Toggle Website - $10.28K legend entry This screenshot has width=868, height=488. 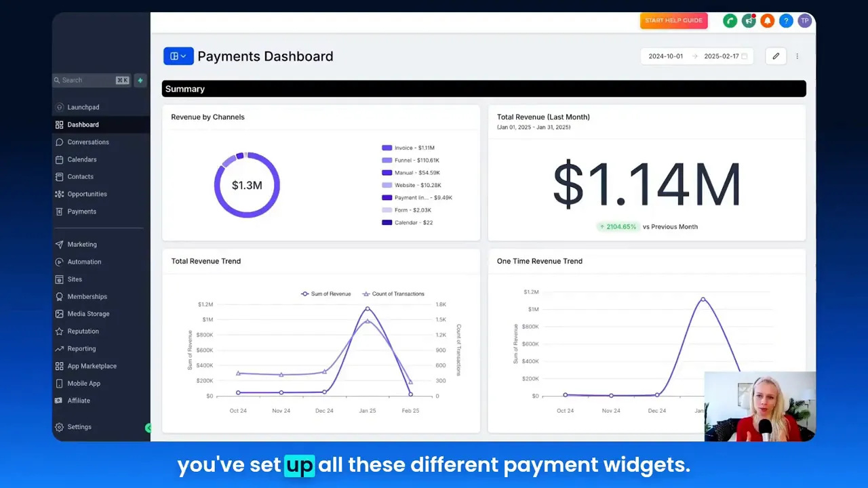[412, 185]
